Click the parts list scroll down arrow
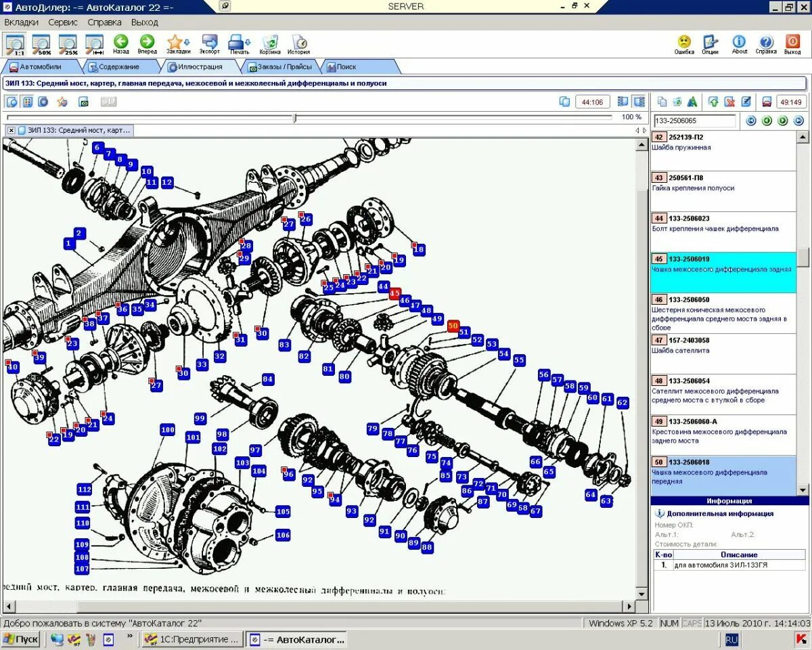Viewport: 812px width, 650px height. tap(803, 490)
